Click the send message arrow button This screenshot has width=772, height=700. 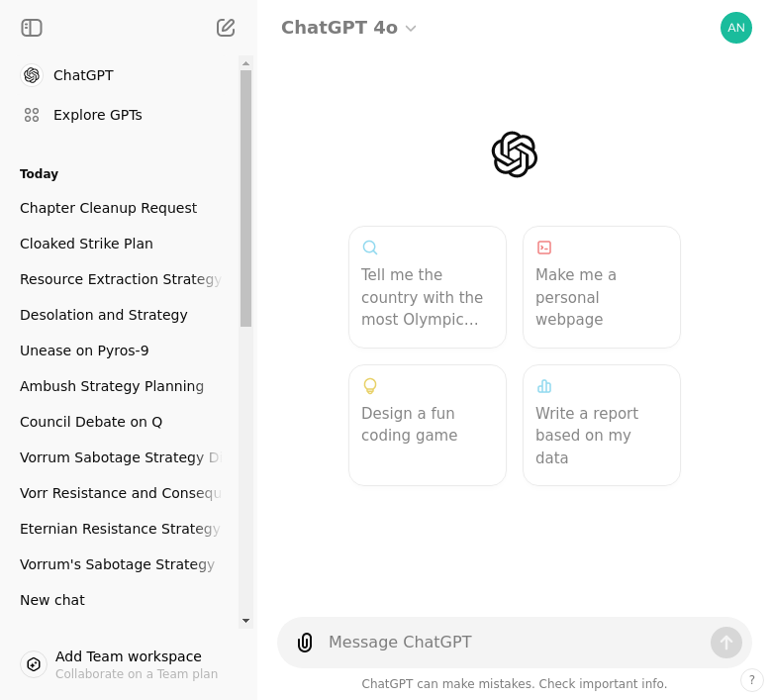725,643
